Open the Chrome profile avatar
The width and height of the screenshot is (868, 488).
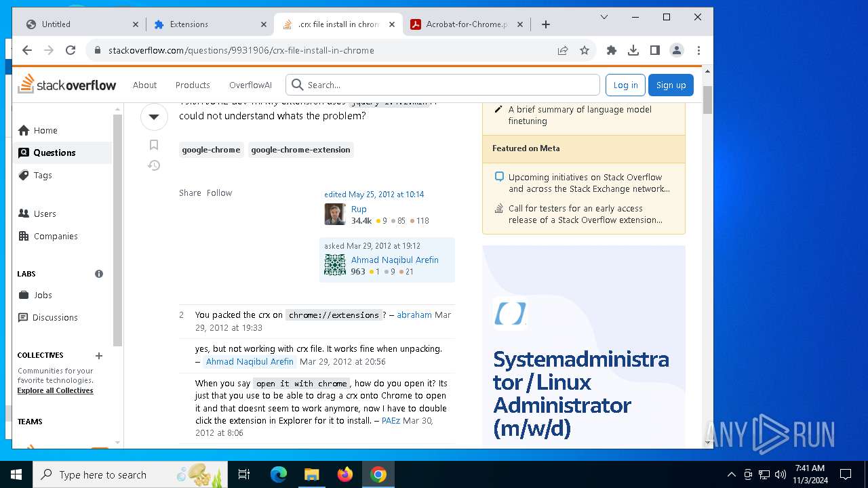[x=677, y=50]
